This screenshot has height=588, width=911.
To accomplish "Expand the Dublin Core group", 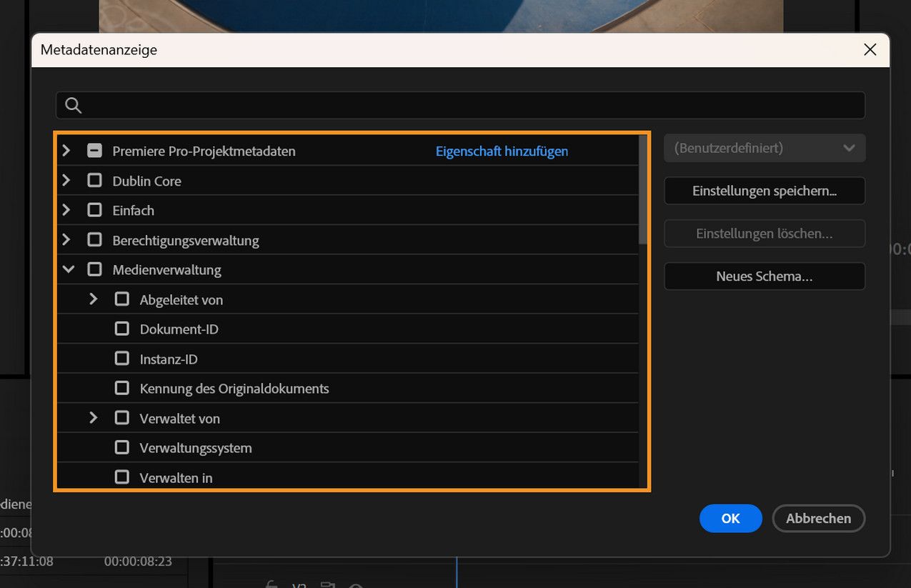I will (66, 180).
